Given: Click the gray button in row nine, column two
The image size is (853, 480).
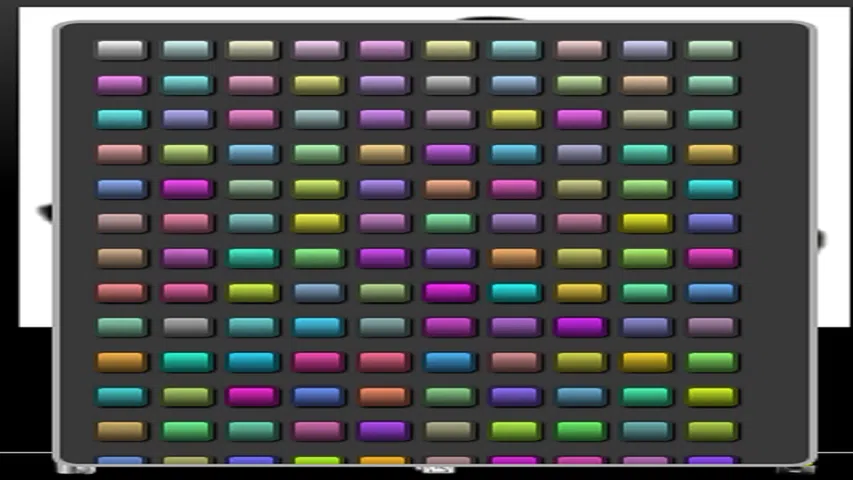Looking at the screenshot, I should pyautogui.click(x=187, y=327).
